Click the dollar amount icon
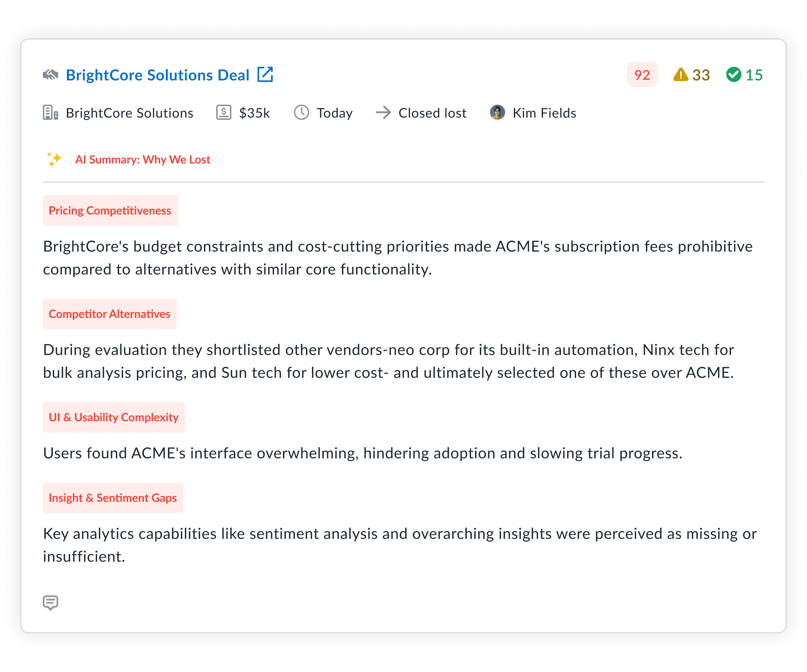The image size is (807, 672). click(224, 113)
